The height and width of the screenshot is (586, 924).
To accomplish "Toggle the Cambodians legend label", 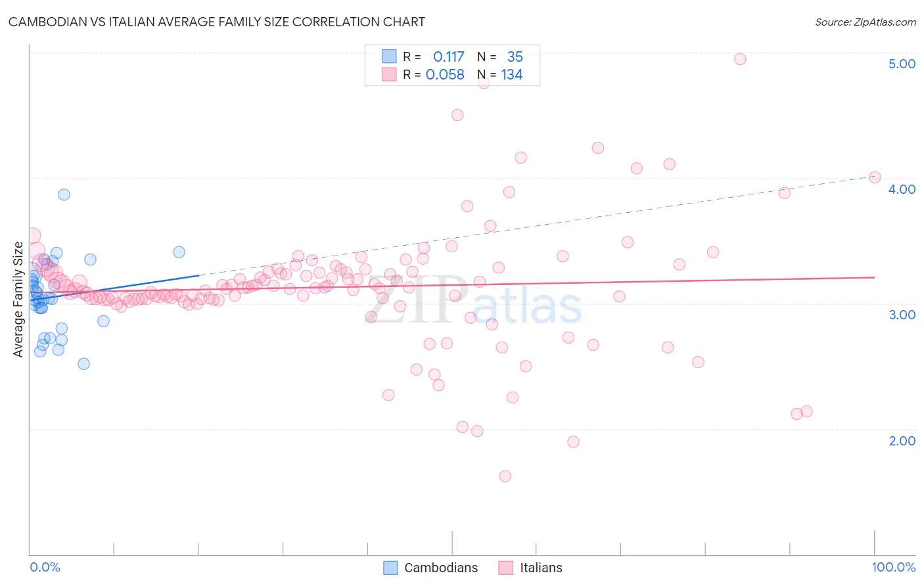I will 441,568.
